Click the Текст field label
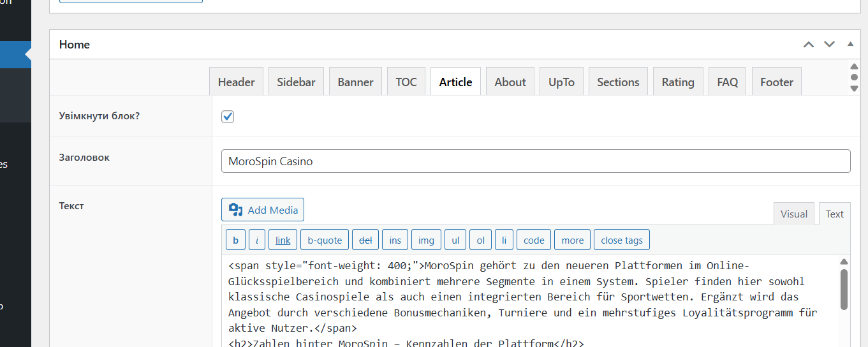This screenshot has width=868, height=347. coord(71,206)
